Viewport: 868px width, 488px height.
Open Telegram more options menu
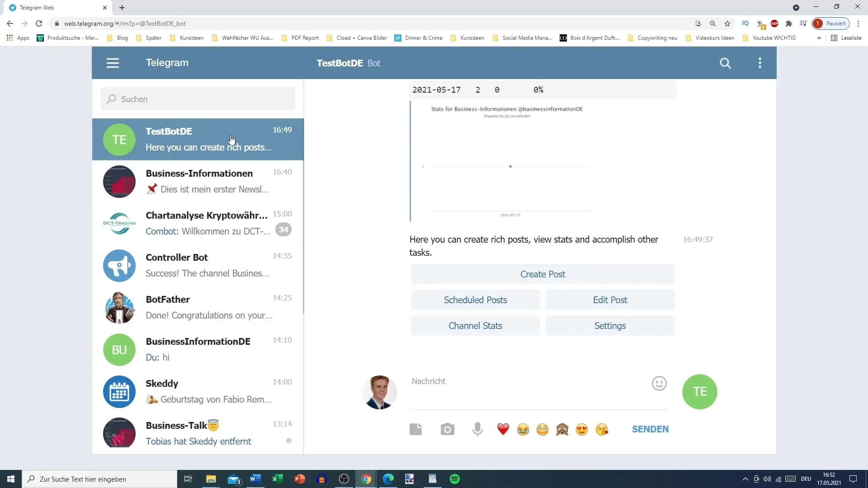(761, 62)
